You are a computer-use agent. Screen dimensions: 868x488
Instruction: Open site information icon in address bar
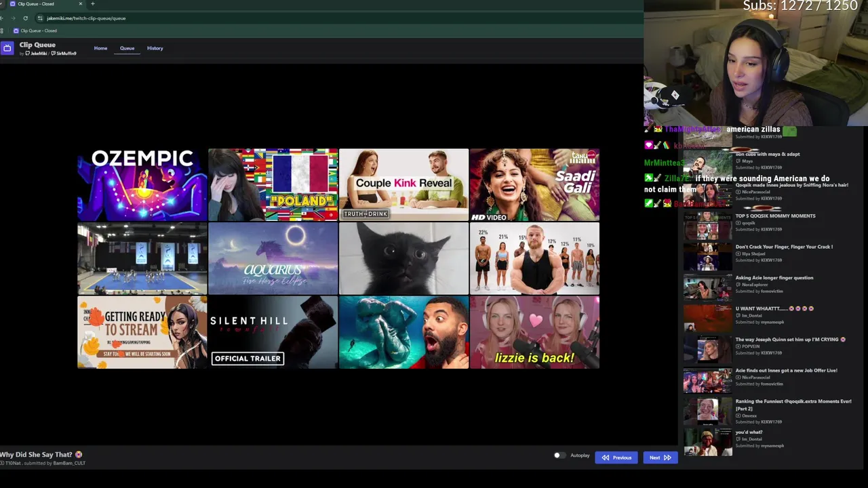40,18
